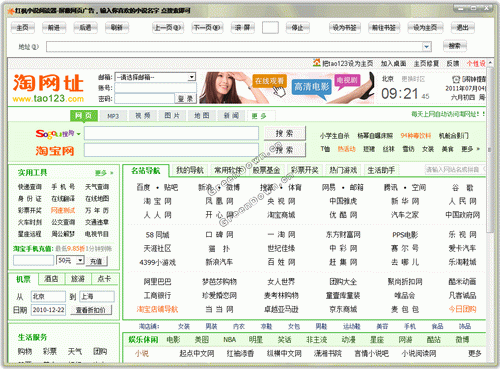500x369 pixels.
Task: Open the 生活助手 tab
Action: tap(381, 170)
